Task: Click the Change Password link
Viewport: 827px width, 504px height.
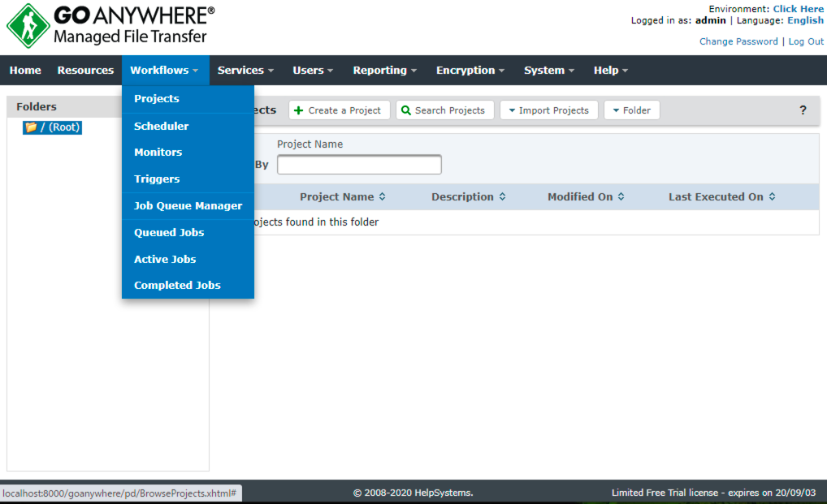Action: click(x=738, y=41)
